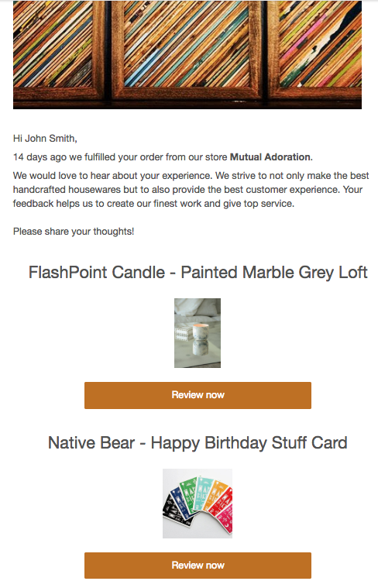Click the 'We would love to hear' sentence

(x=112, y=176)
